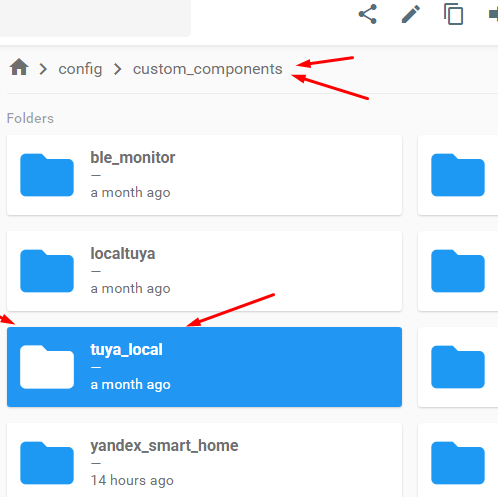Click the ble_monitor folder icon
The height and width of the screenshot is (497, 498).
(47, 175)
